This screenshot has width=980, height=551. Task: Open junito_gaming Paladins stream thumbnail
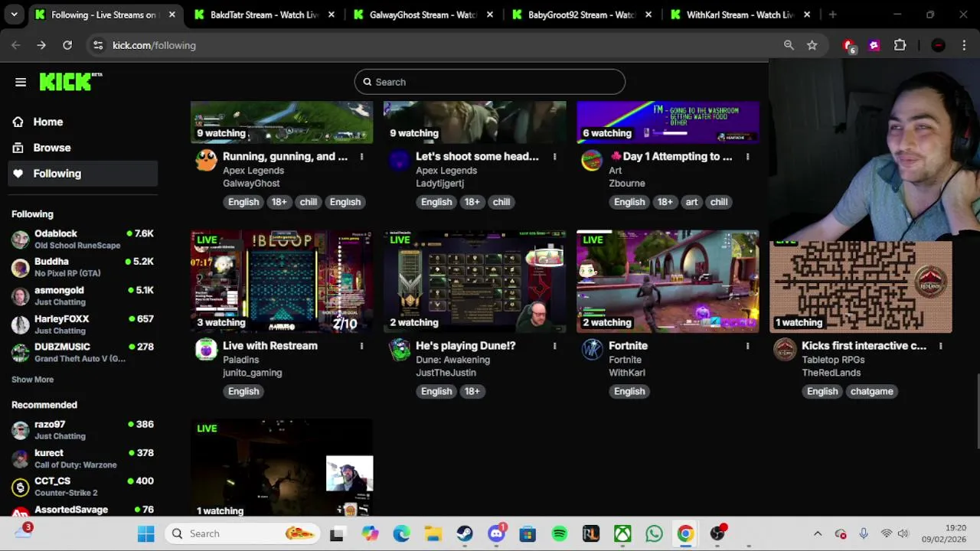282,281
